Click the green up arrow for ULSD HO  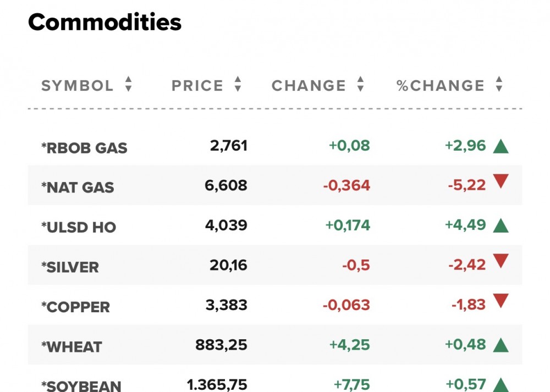(501, 225)
